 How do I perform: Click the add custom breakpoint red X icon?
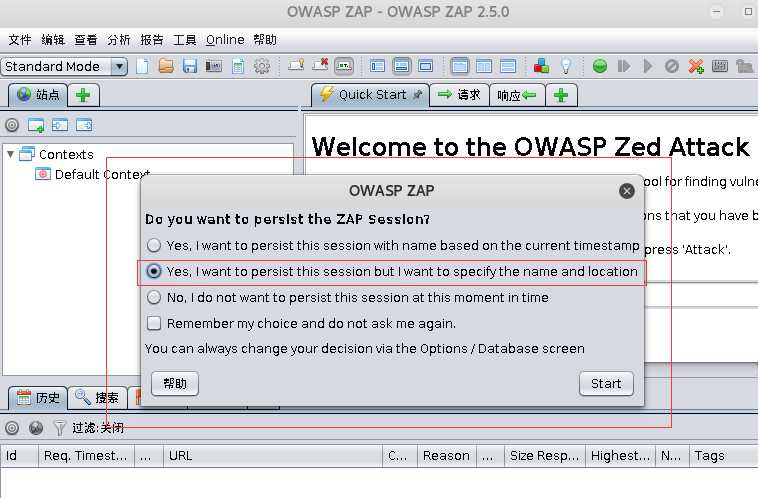(696, 66)
